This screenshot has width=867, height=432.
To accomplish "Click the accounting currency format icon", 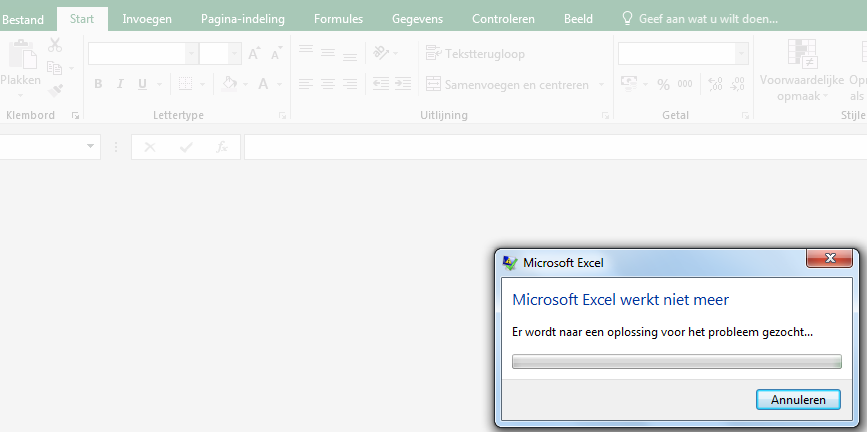I will [629, 84].
